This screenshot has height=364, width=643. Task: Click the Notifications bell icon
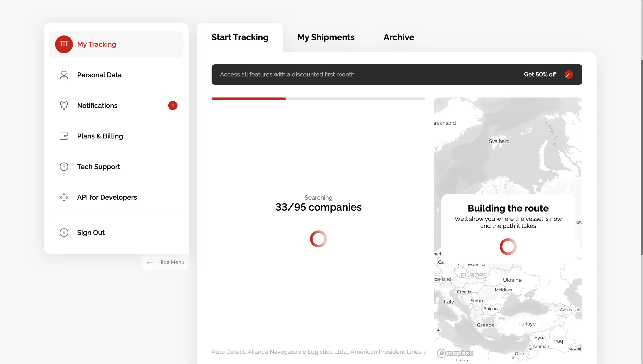[x=64, y=106]
